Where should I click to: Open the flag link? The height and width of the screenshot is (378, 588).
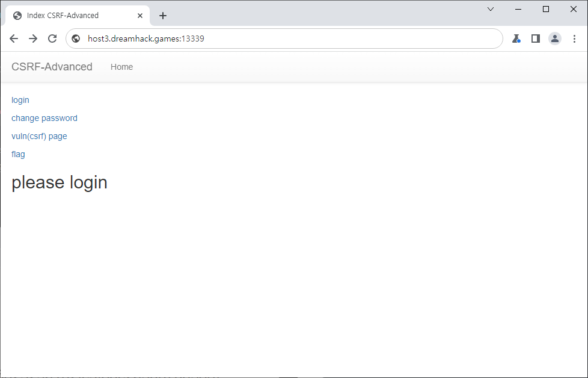18,154
